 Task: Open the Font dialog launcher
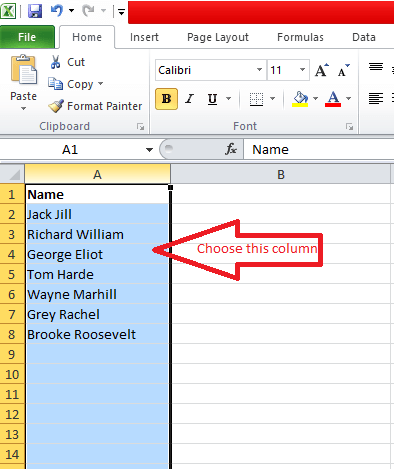tap(349, 127)
